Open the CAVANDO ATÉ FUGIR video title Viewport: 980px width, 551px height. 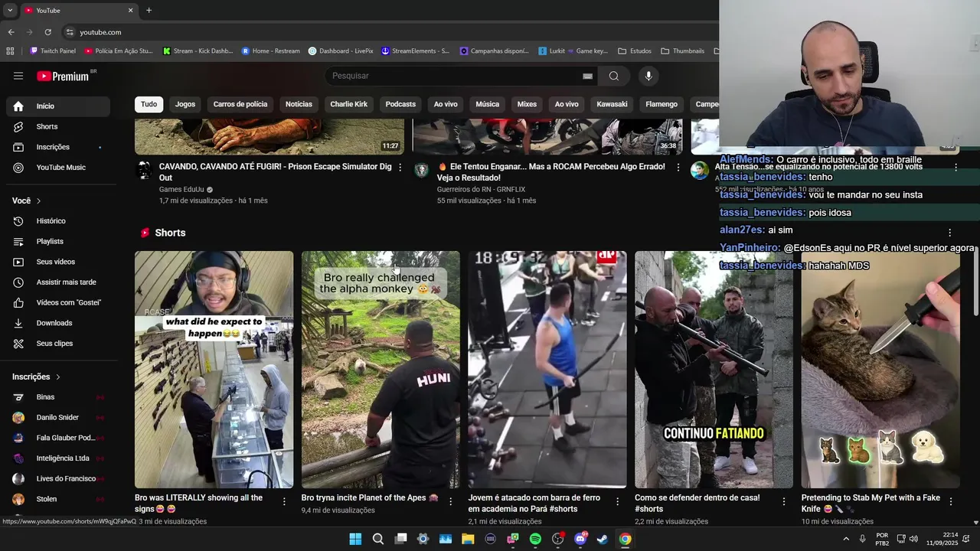point(275,172)
